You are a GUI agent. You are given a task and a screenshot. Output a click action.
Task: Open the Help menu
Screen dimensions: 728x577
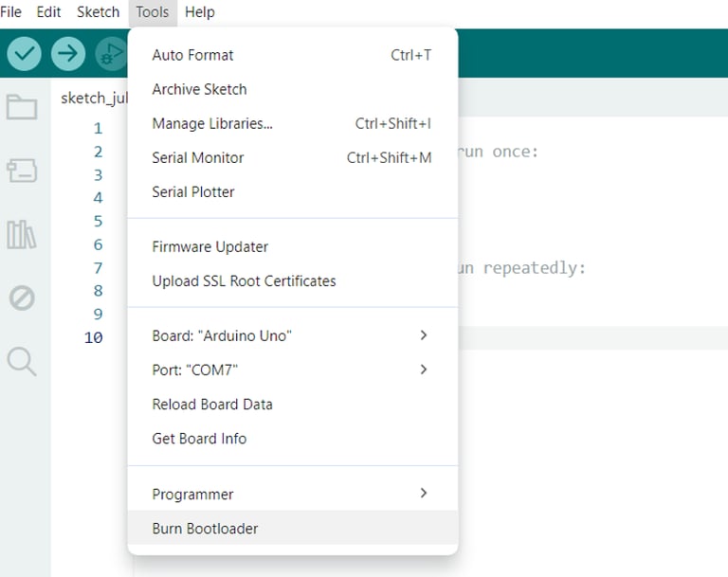200,12
